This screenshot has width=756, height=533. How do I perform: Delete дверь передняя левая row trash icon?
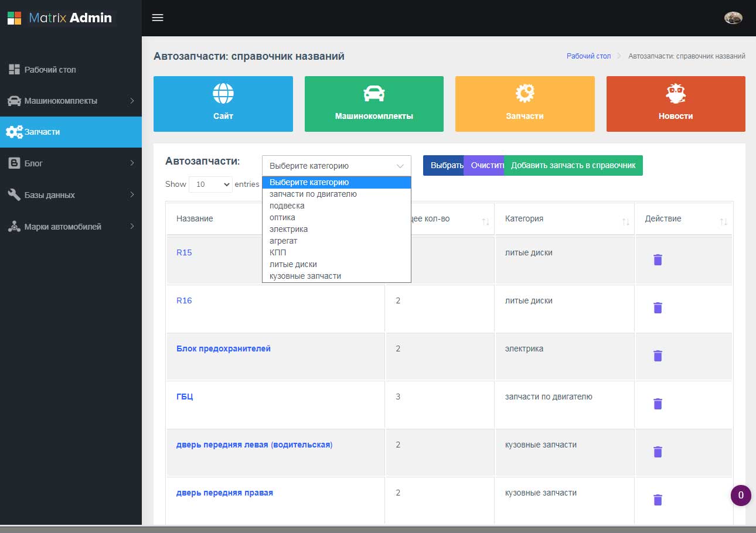(658, 452)
